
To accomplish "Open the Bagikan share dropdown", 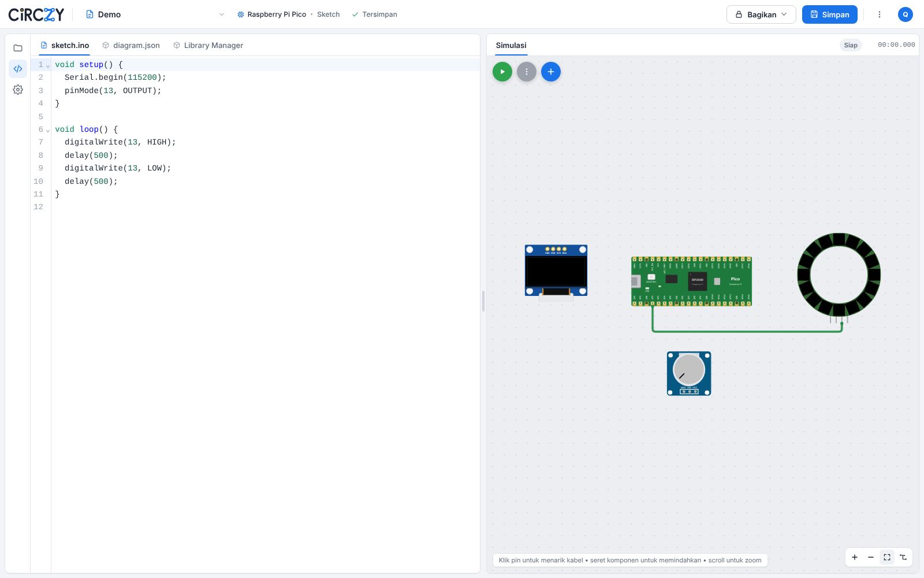I will pos(761,14).
